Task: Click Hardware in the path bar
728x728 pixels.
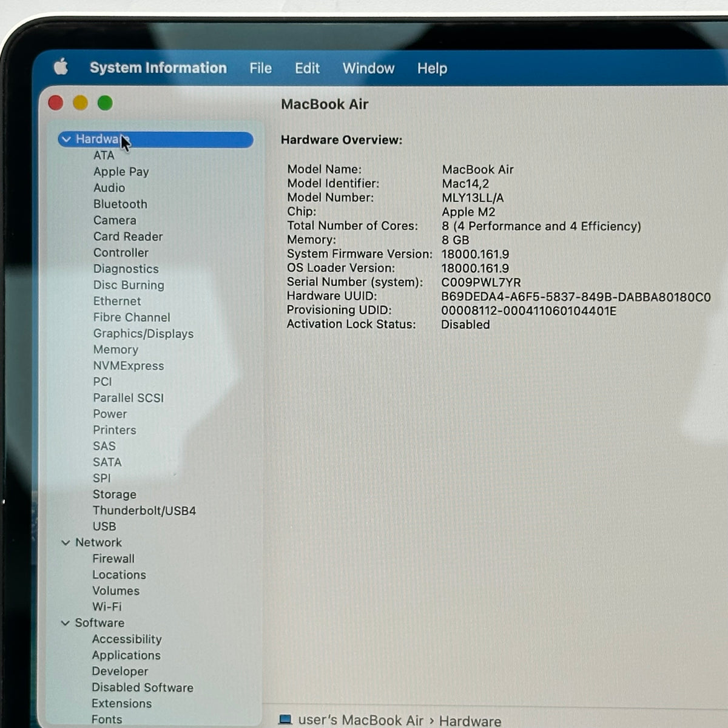Action: pyautogui.click(x=470, y=721)
